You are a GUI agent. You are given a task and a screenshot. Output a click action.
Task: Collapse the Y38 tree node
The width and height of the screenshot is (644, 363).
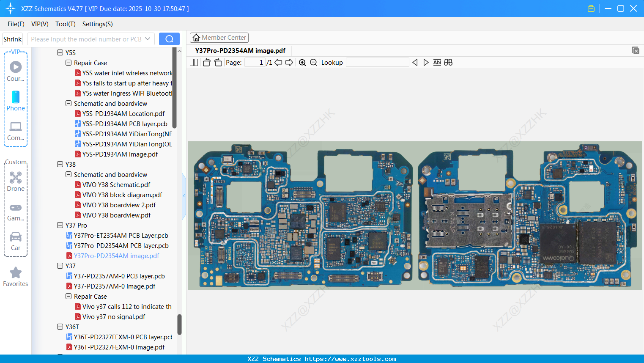[60, 164]
